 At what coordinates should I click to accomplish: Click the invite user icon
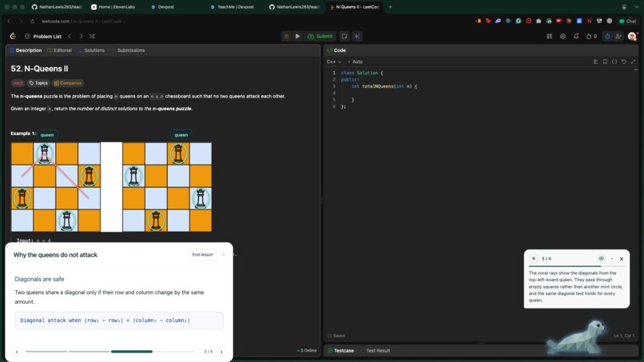(618, 36)
